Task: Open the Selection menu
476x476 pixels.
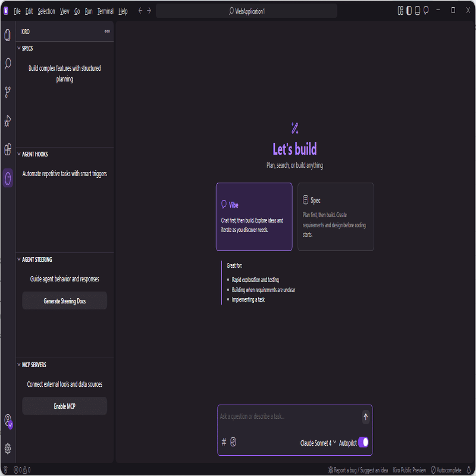Action: coord(46,10)
